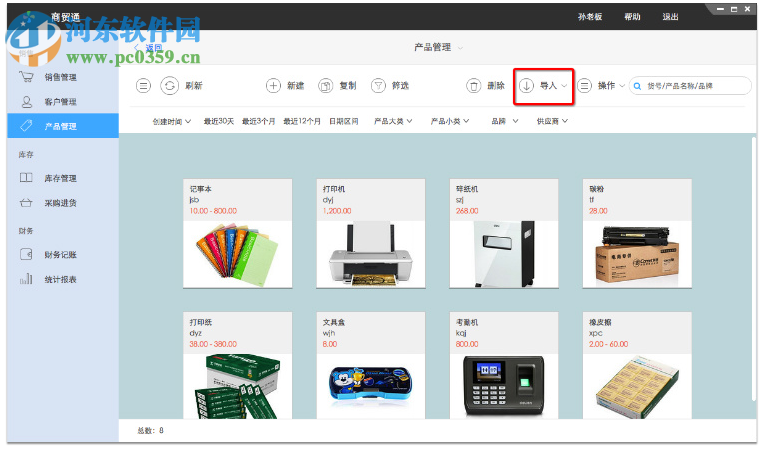
Task: Open 财务记账 in the sidebar
Action: tap(63, 254)
